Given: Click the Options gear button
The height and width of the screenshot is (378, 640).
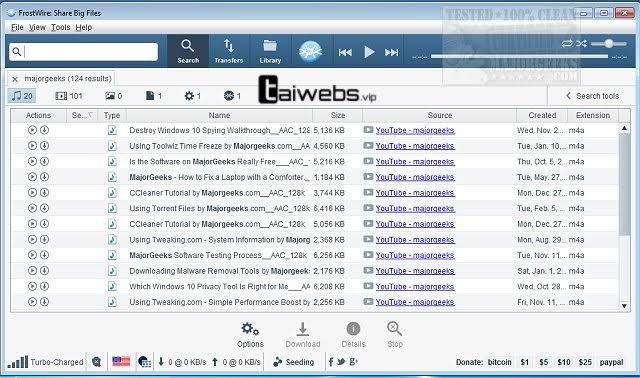Looking at the screenshot, I should pos(250,335).
